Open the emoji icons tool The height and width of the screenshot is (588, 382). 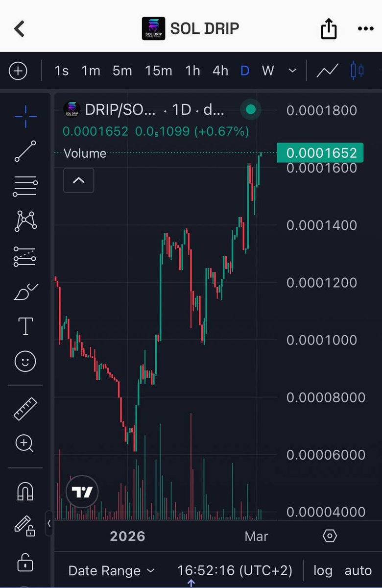pos(25,362)
